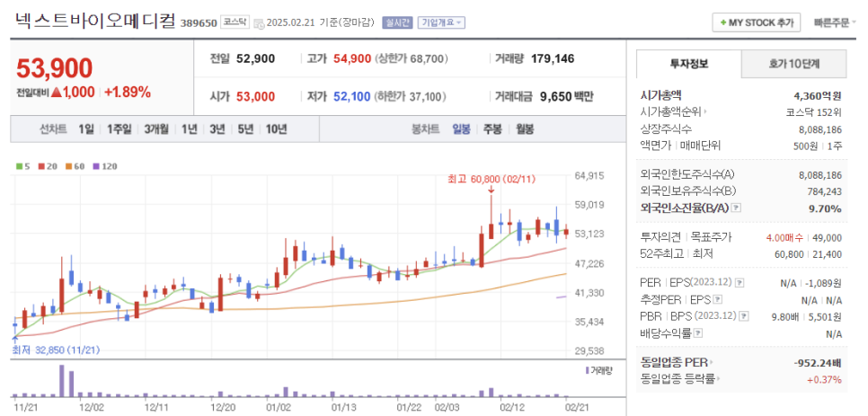Click the 코스닥 market badge
868x416 pixels.
click(x=235, y=22)
